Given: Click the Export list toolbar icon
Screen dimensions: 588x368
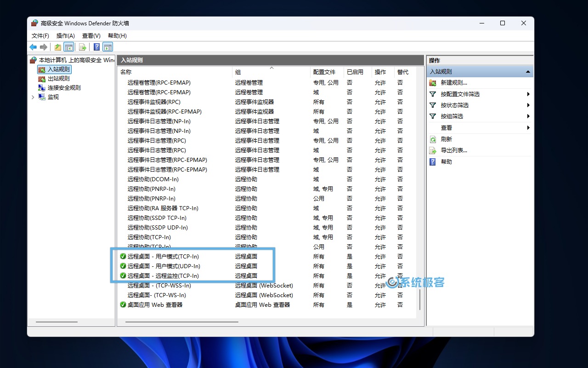Looking at the screenshot, I should point(83,47).
